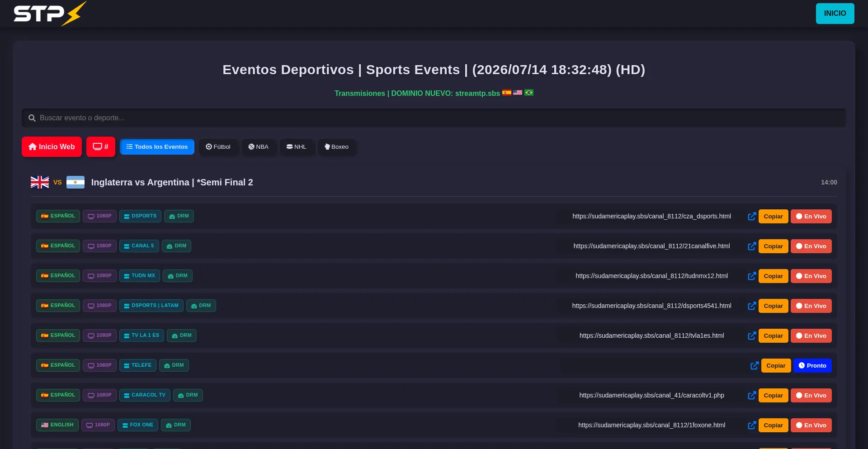
Task: Click the Inglaterra vs Argentina event title
Action: (172, 182)
